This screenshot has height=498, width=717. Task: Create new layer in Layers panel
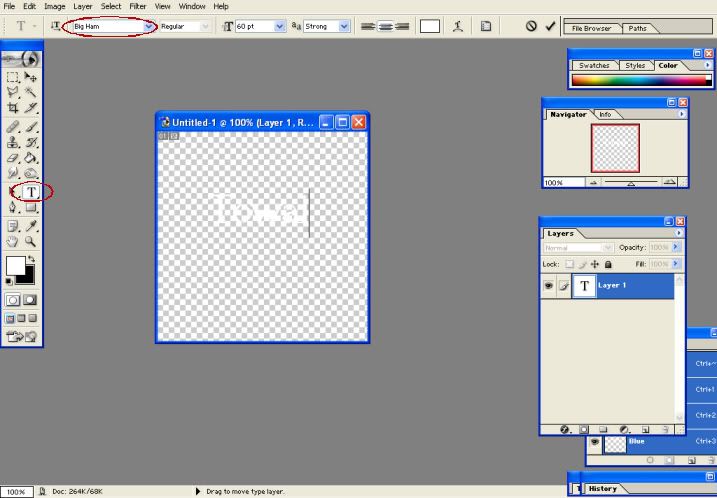(x=645, y=429)
